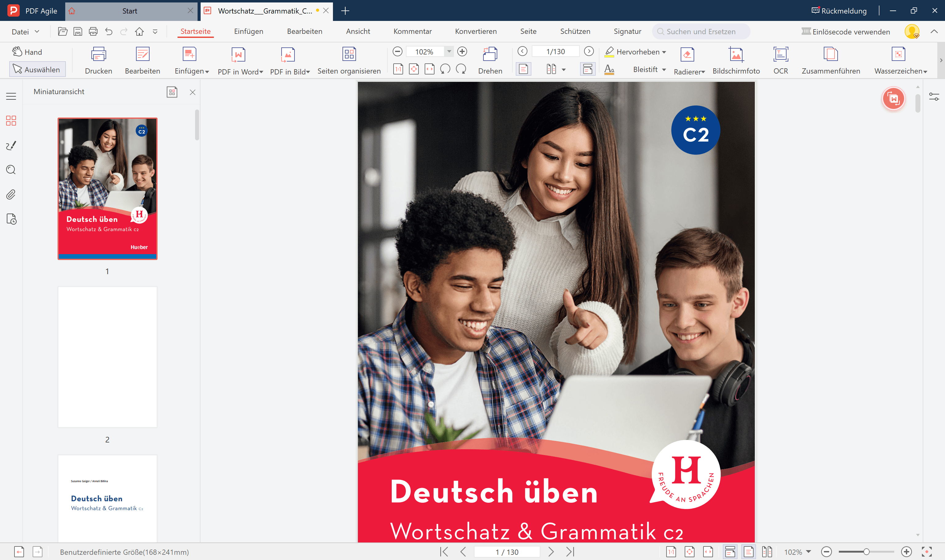Toggle continuous scrolling view in ribbon
The height and width of the screenshot is (560, 945).
pos(588,69)
